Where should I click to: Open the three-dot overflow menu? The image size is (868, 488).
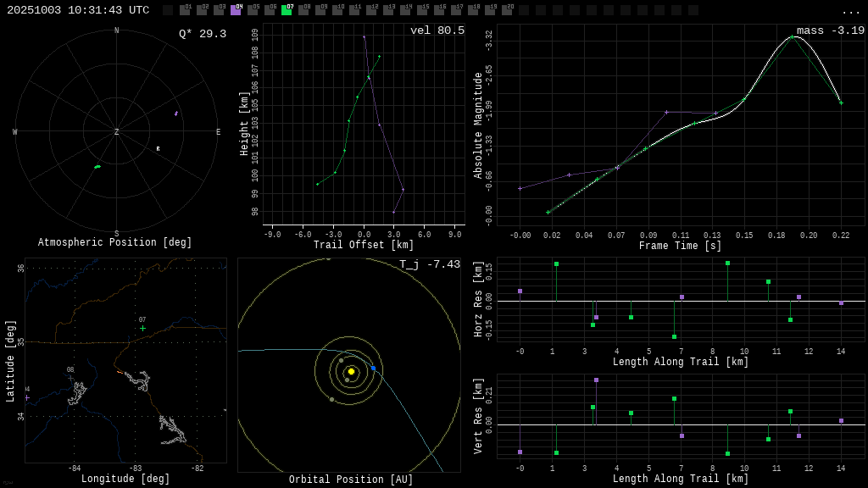coord(850,11)
